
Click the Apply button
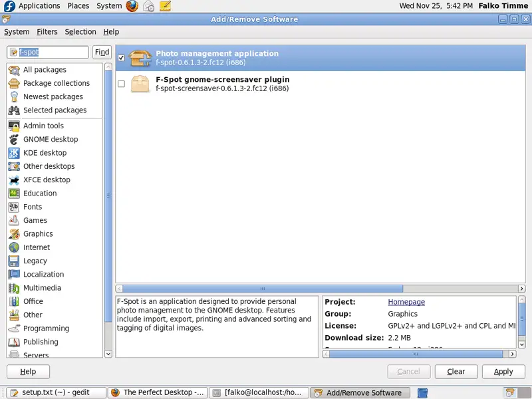tap(503, 372)
